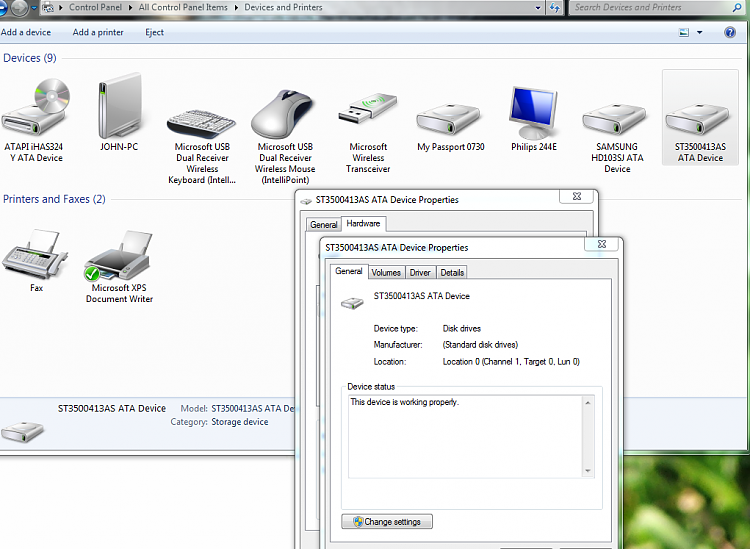
Task: Open the recent pages dropdown next to Forward
Action: click(x=34, y=8)
